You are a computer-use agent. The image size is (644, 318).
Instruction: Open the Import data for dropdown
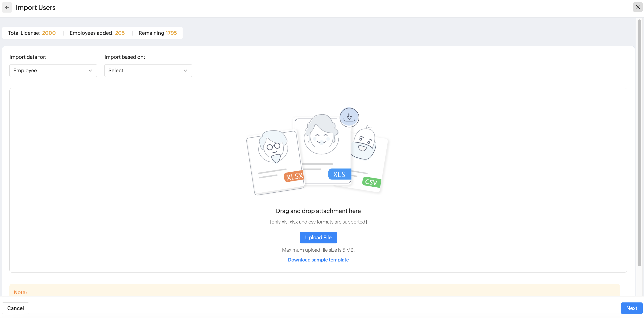click(53, 70)
